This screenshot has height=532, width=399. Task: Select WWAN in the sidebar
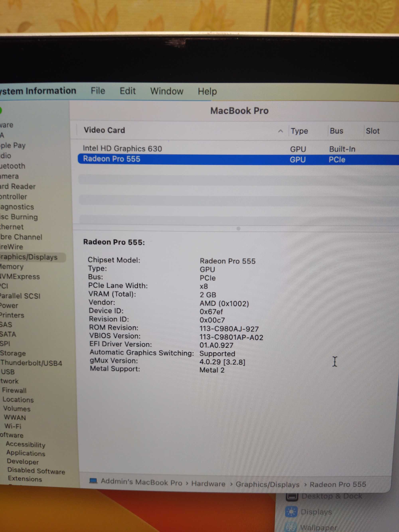(x=15, y=418)
